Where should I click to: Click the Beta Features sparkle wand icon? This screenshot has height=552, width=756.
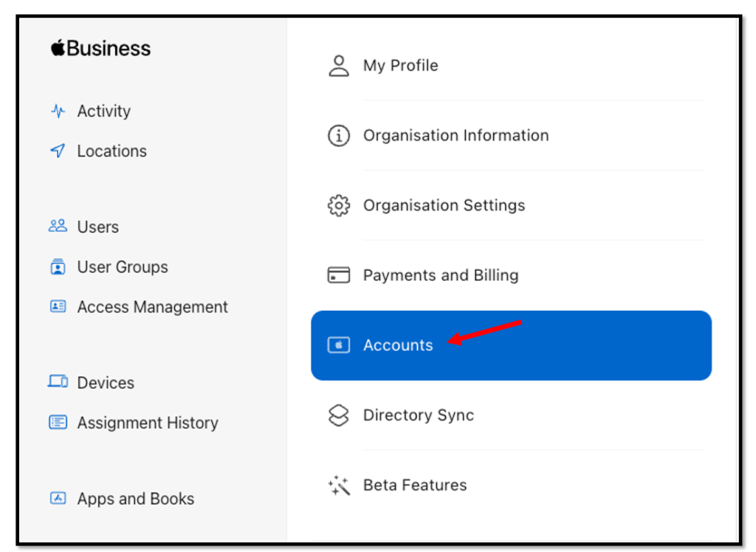coord(338,485)
